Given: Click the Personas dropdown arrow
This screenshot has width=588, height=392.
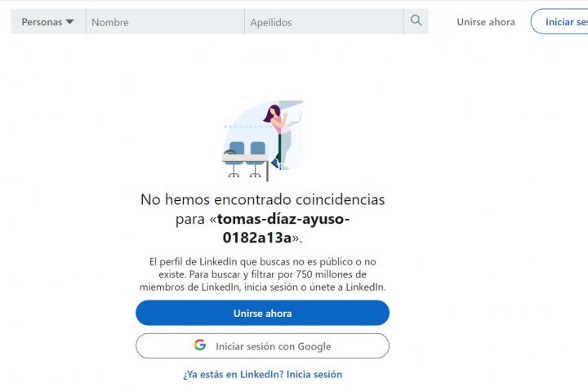Looking at the screenshot, I should click(x=69, y=22).
